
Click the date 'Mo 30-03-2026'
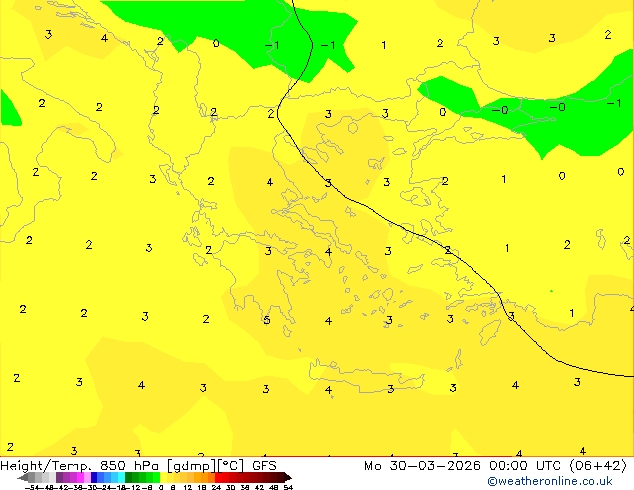point(422,466)
